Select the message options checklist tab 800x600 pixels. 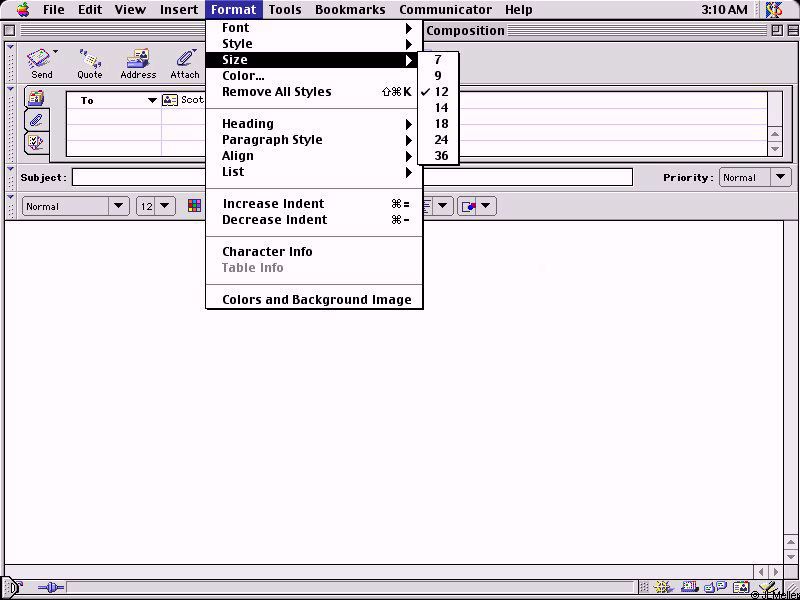click(x=36, y=143)
